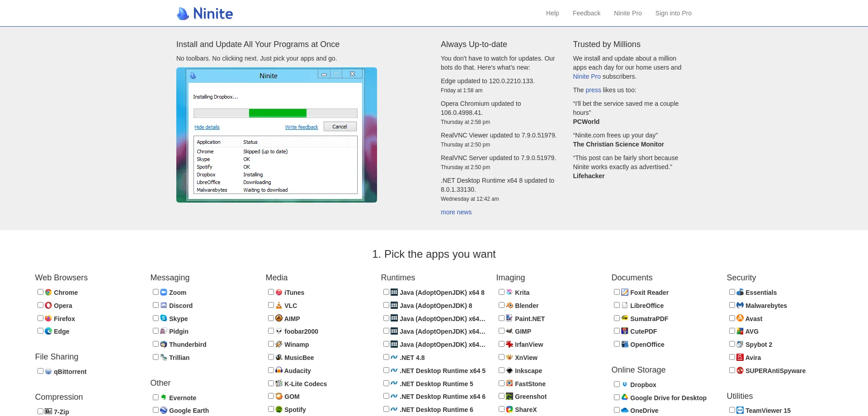
Task: Click the Skype icon
Action: (164, 319)
